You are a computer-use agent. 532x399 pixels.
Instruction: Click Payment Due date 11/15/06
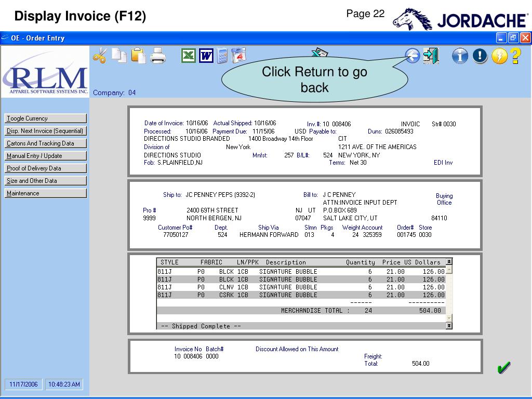[x=263, y=131]
